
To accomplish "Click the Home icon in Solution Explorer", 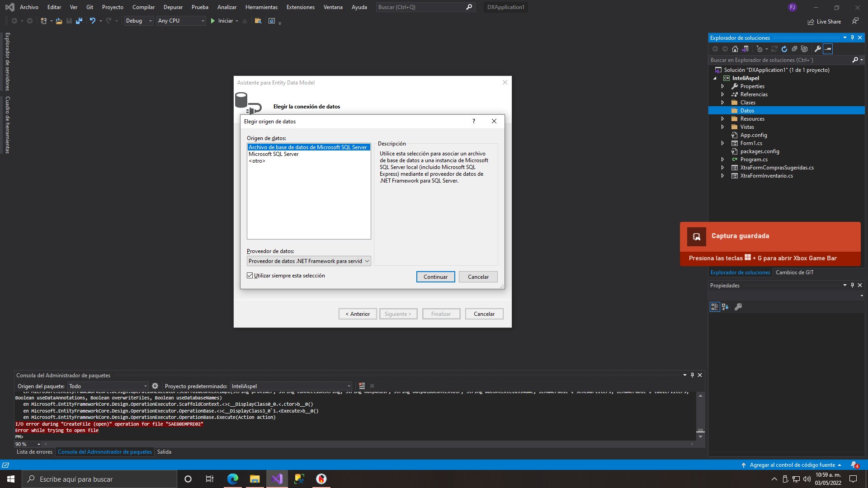I will click(x=735, y=49).
